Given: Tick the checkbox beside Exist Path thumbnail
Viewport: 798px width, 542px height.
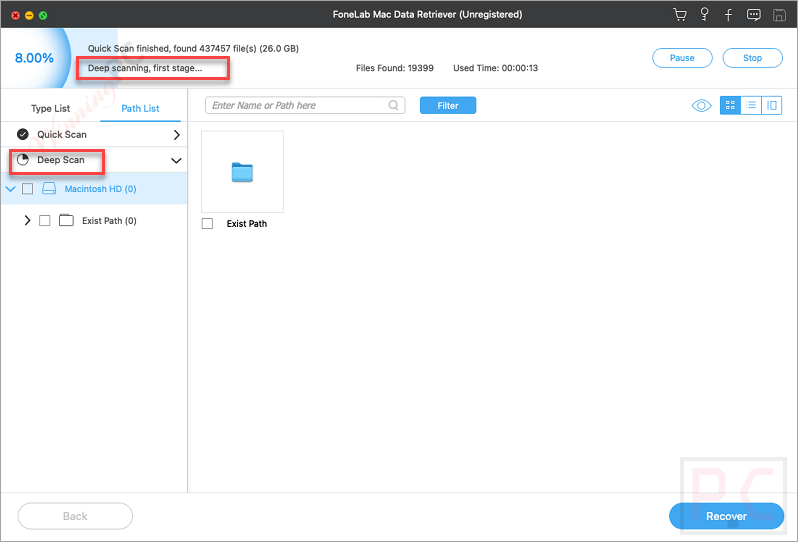Looking at the screenshot, I should [207, 223].
